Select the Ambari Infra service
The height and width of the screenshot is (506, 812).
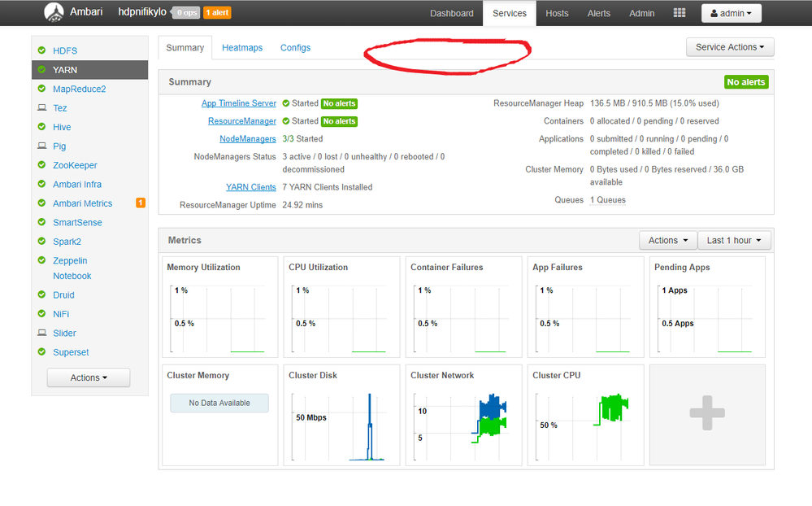[x=77, y=185]
